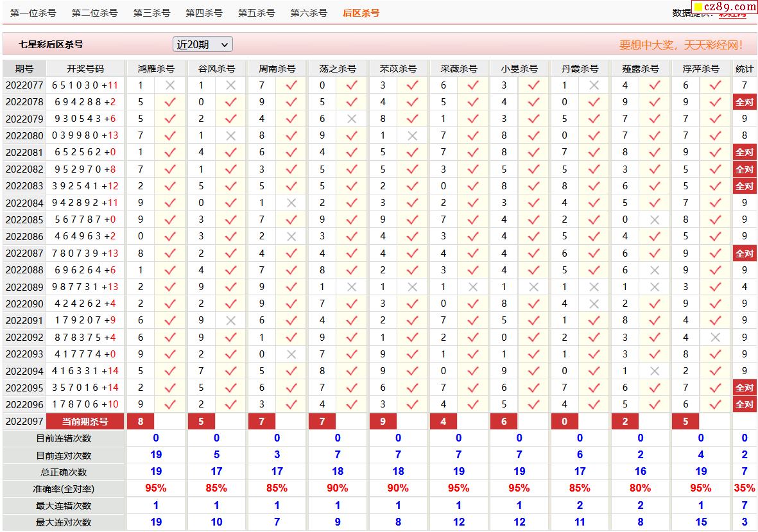Click the red 当前期杀号 label

(x=85, y=422)
